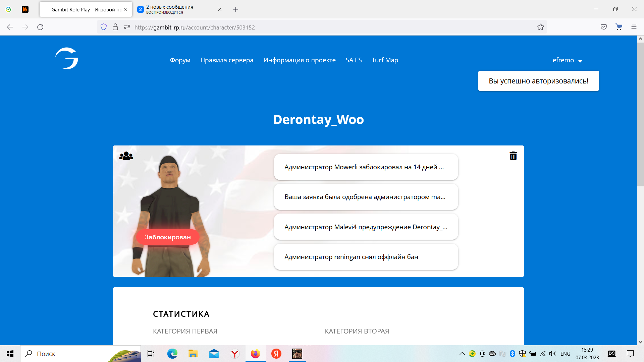Open the Turf Map link
The width and height of the screenshot is (644, 362).
[x=385, y=60]
